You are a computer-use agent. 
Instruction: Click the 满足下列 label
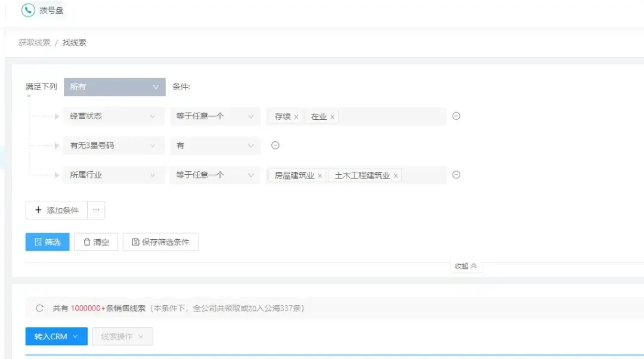41,86
